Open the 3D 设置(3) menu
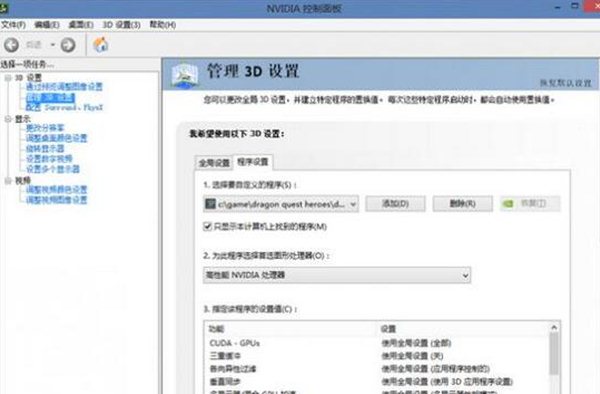 click(x=121, y=25)
